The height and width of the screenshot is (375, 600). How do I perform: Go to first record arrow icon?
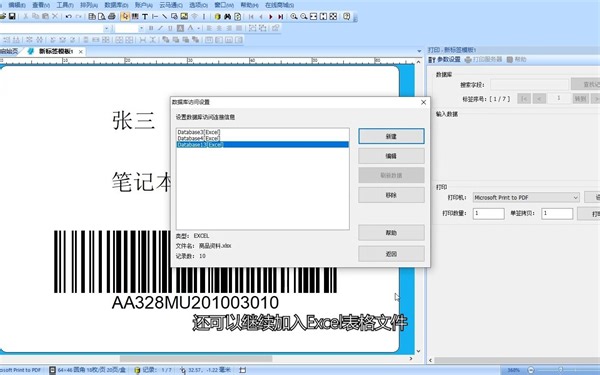(251, 16)
